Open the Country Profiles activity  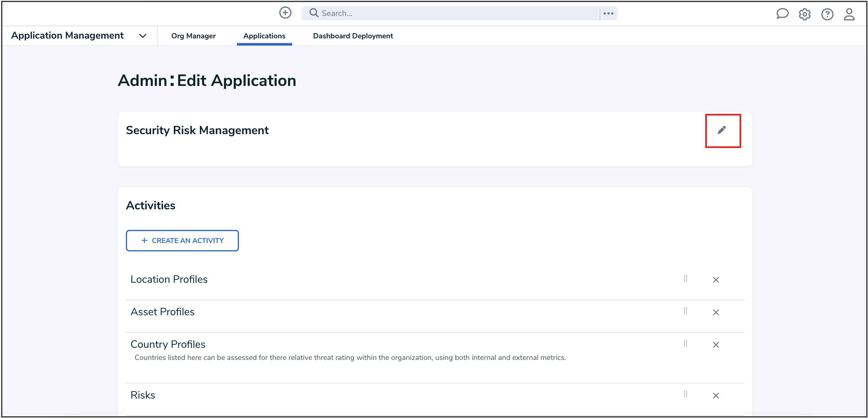click(x=168, y=344)
